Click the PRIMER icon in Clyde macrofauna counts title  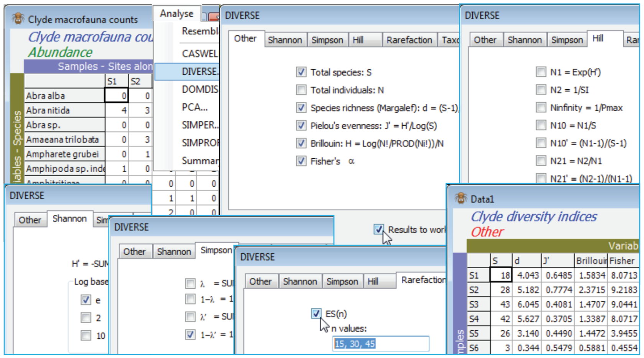point(18,18)
